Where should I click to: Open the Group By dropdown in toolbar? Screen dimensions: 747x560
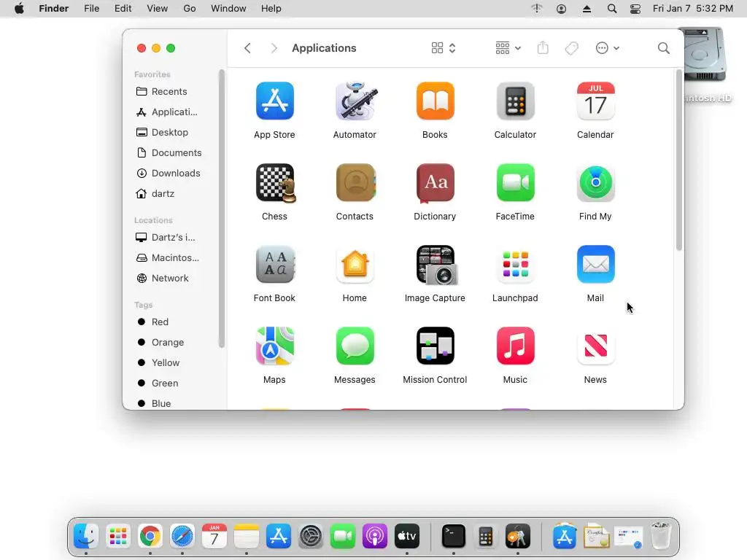pos(508,48)
